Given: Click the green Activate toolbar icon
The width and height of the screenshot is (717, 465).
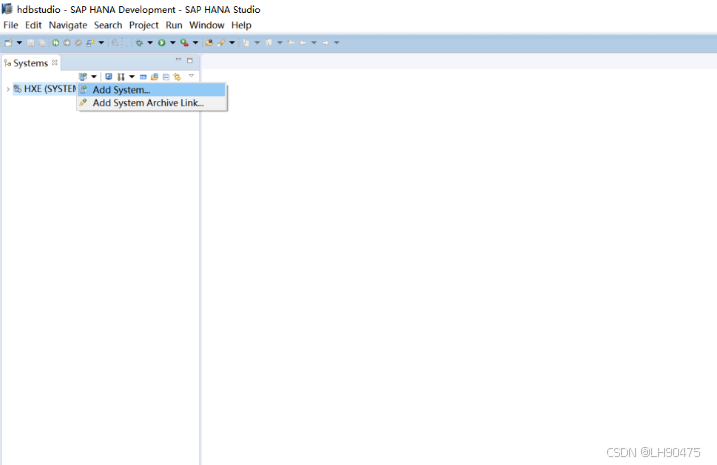Looking at the screenshot, I should (x=55, y=43).
